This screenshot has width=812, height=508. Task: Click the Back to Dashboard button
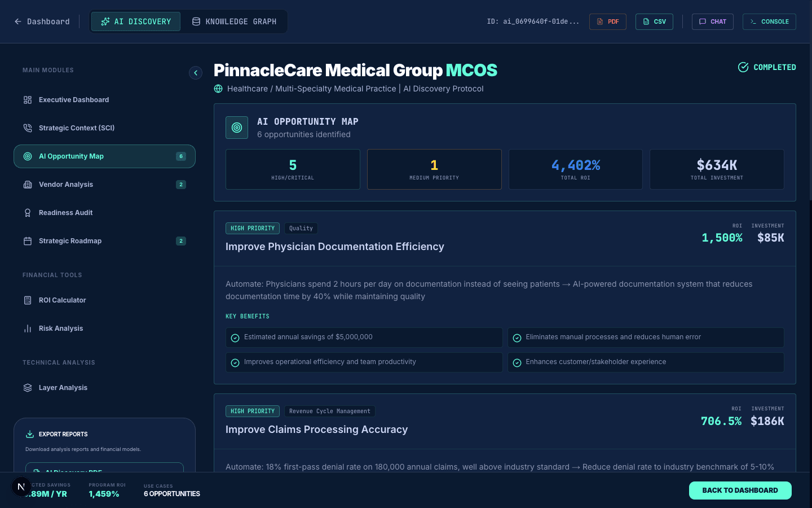point(740,491)
